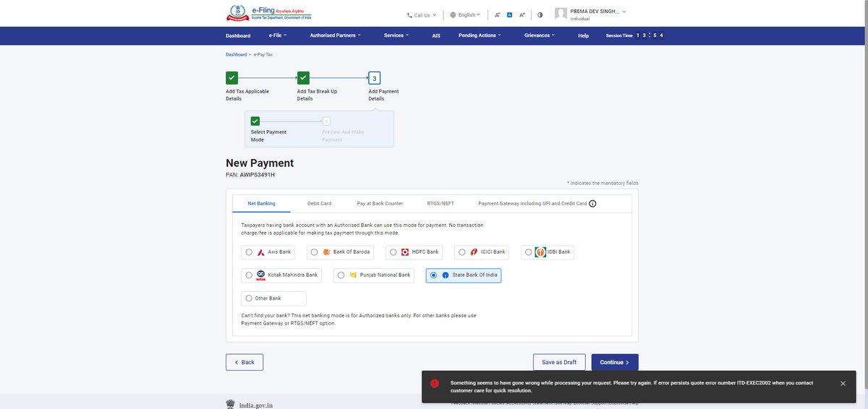Click the Select Payment Mode sub-step checkmark
This screenshot has height=409, width=868.
pyautogui.click(x=255, y=121)
